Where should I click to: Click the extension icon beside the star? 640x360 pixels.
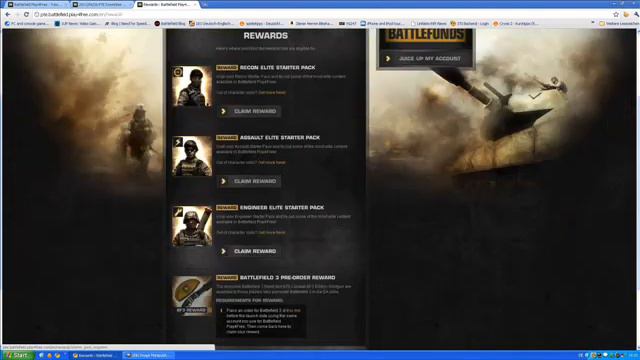point(626,14)
